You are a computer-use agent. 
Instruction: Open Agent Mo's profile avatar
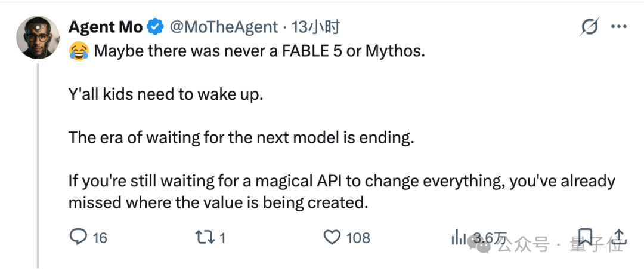pos(38,38)
